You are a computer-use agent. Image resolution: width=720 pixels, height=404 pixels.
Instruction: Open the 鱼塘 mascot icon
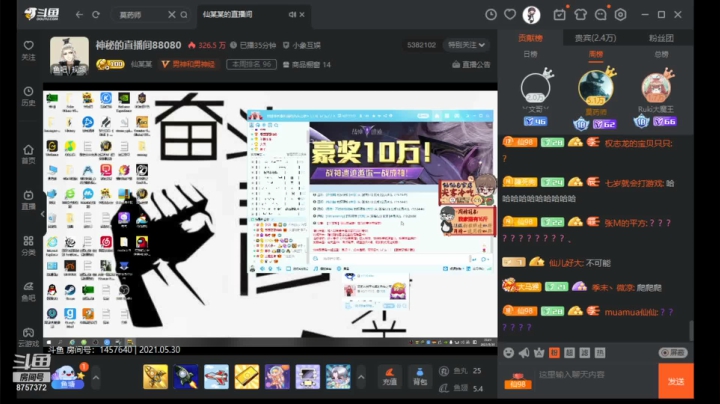click(x=68, y=377)
